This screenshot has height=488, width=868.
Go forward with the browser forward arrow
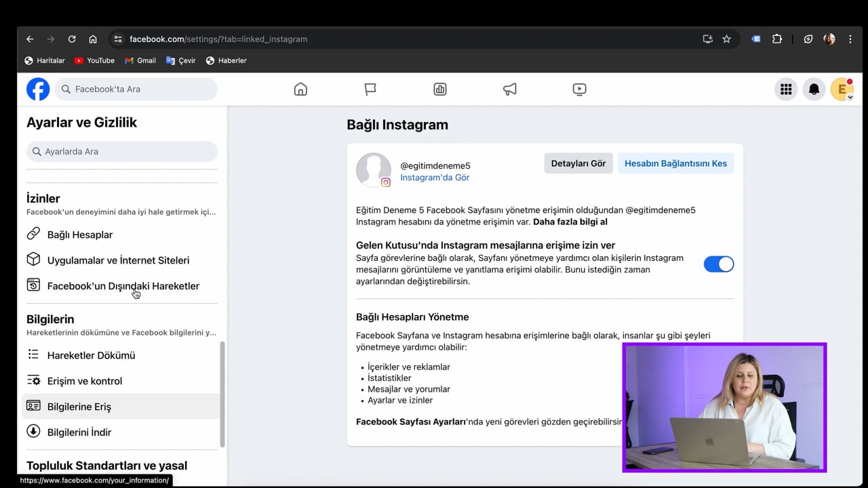pos(51,39)
